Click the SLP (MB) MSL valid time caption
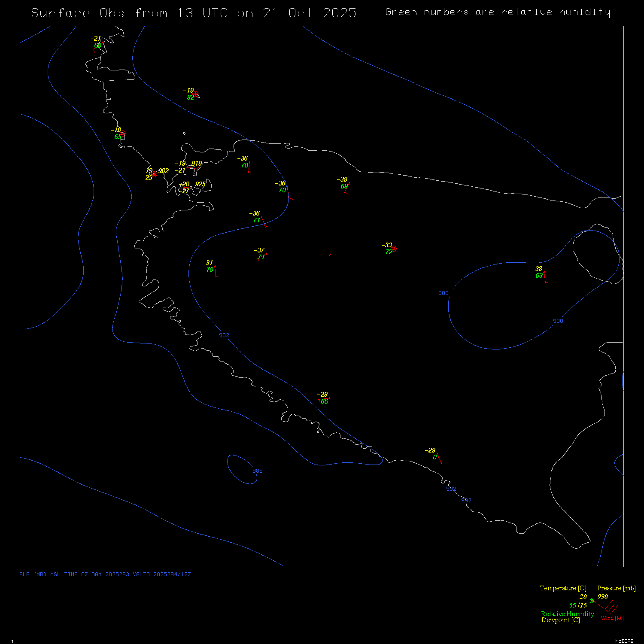This screenshot has height=644, width=644. click(105, 574)
